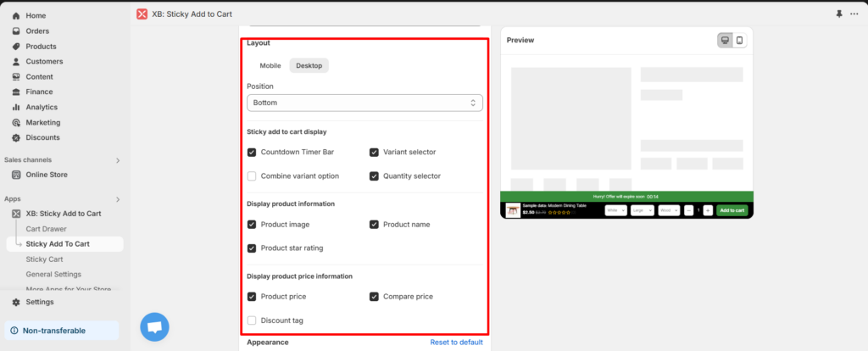Screen dimensions: 868x351
Task: Enable Combine variant option checkbox
Action: tap(252, 176)
